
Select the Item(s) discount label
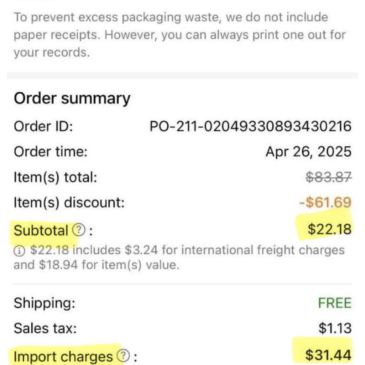69,203
